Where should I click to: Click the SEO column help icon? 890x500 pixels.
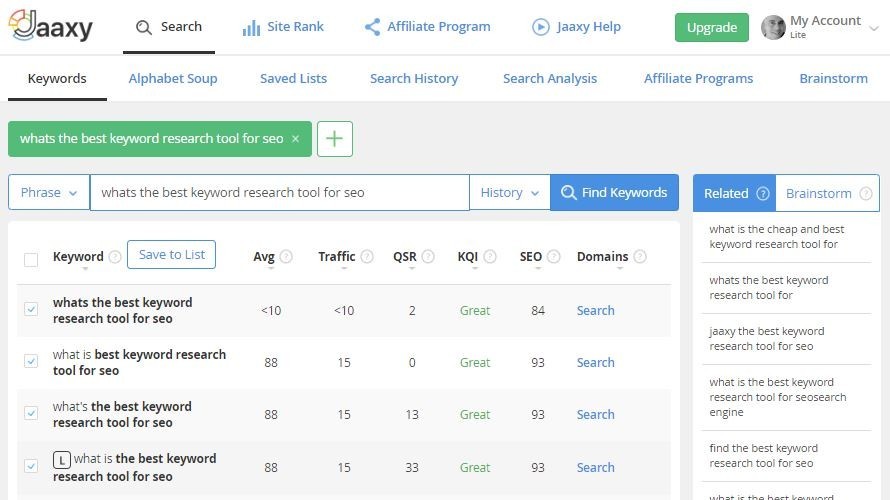click(x=553, y=257)
